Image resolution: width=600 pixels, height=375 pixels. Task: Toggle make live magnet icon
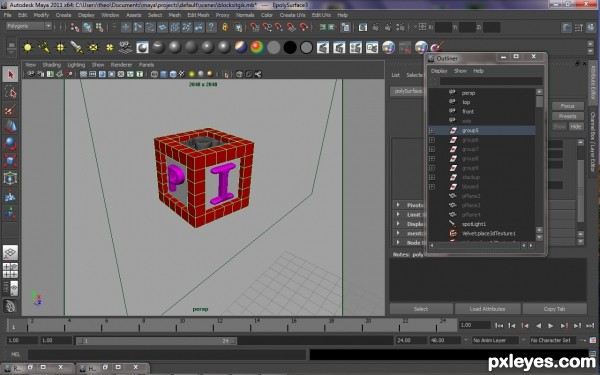tap(303, 27)
